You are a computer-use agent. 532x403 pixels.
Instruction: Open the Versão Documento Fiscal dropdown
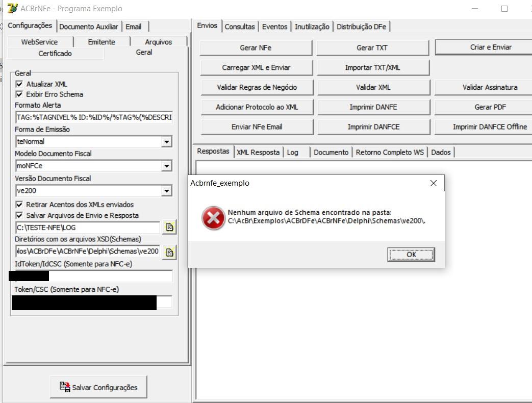tap(167, 191)
